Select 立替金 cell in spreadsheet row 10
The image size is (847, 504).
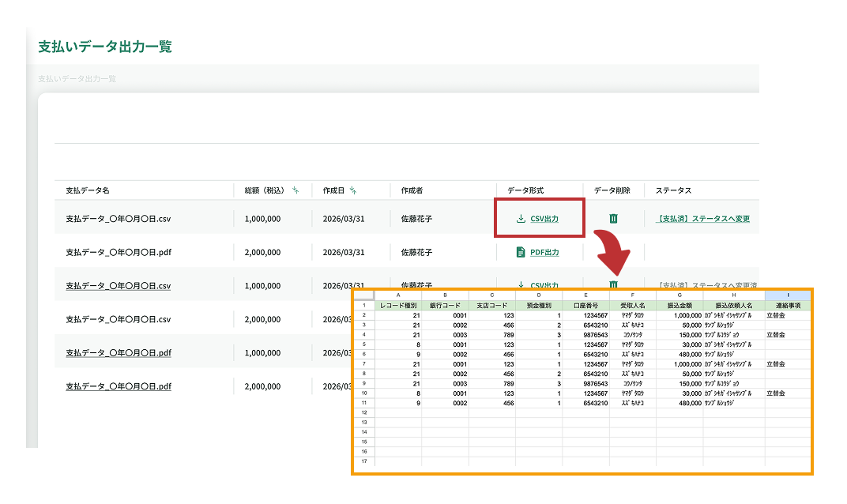[788, 393]
